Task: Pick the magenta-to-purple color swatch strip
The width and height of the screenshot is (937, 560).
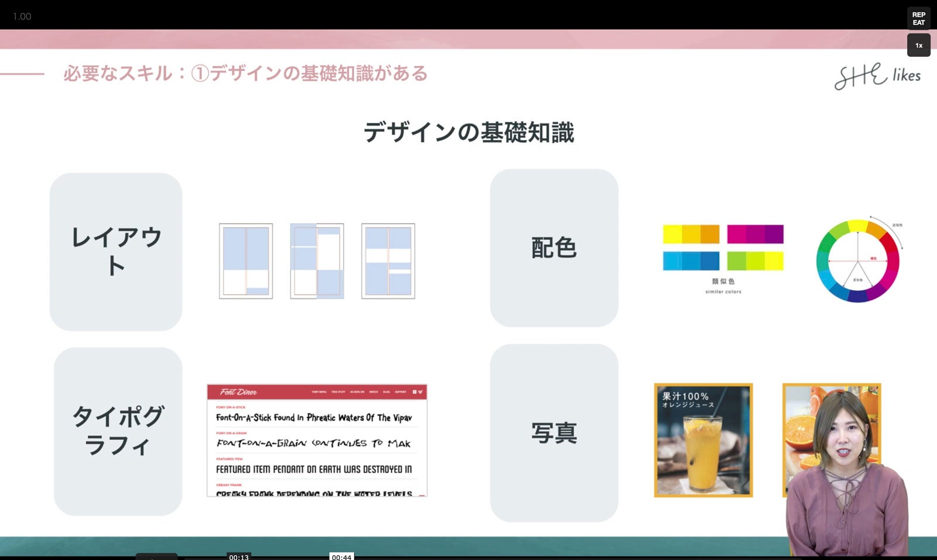Action: [x=755, y=234]
